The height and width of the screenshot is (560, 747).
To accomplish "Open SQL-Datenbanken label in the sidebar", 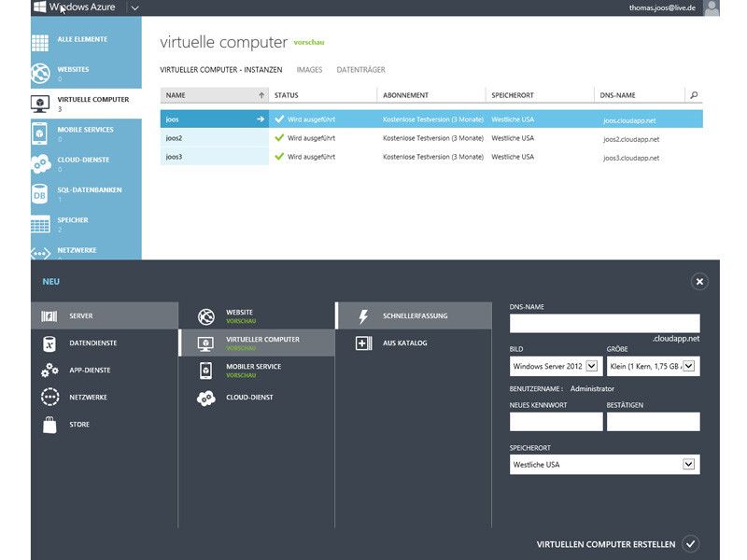I will pyautogui.click(x=90, y=189).
